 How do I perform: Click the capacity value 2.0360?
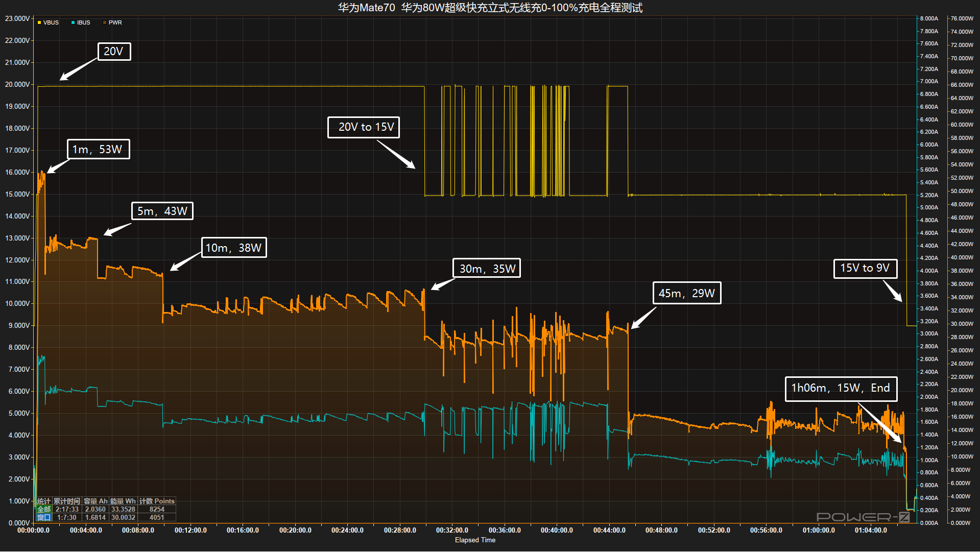(95, 509)
